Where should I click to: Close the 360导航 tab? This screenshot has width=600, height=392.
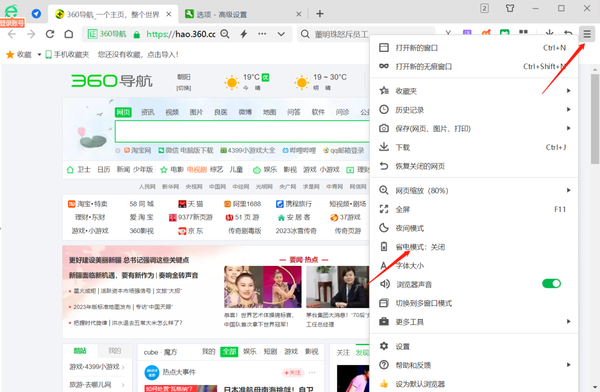pyautogui.click(x=169, y=14)
